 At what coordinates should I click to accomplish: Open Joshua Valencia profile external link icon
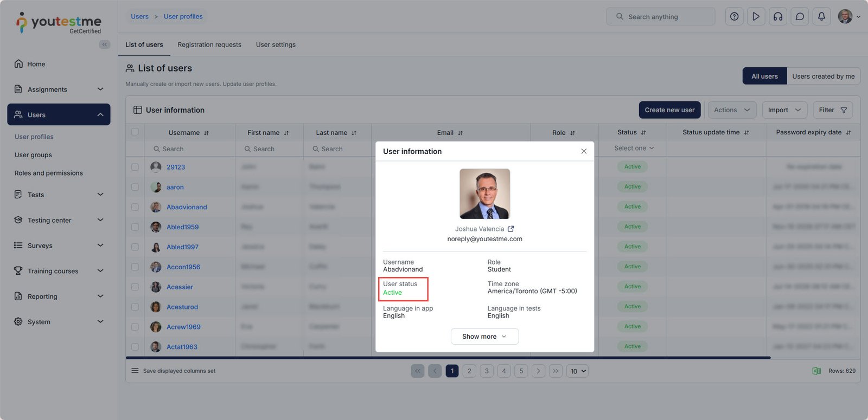coord(510,229)
